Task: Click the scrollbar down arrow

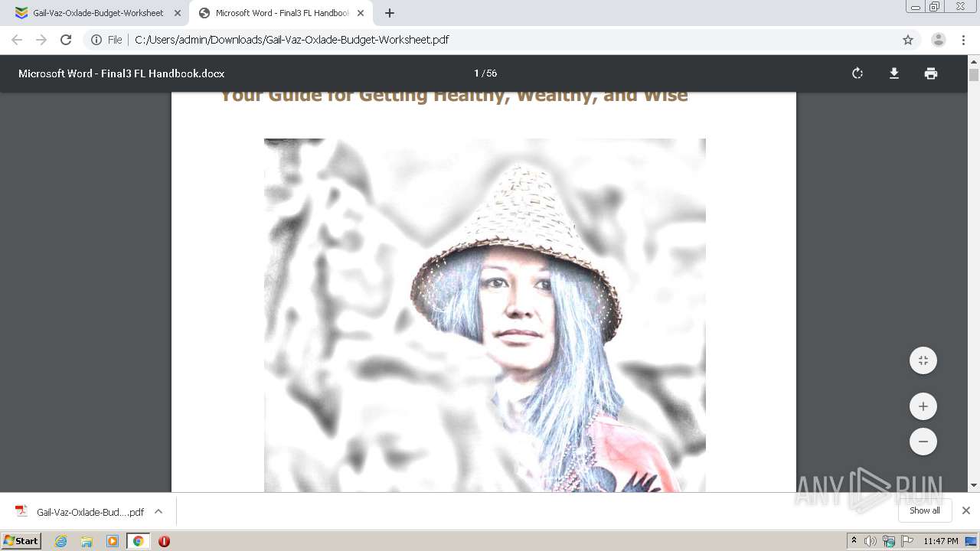Action: click(x=974, y=485)
